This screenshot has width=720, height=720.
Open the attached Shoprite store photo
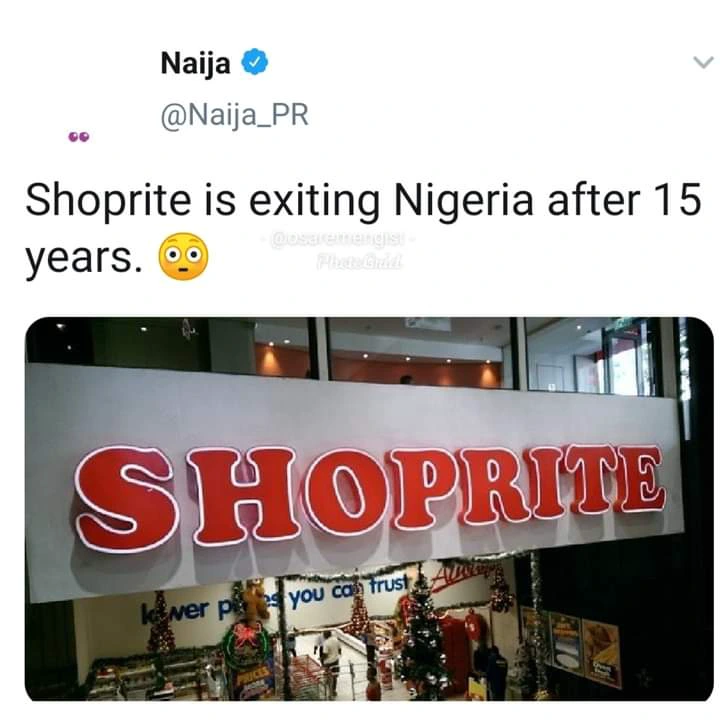tap(369, 508)
